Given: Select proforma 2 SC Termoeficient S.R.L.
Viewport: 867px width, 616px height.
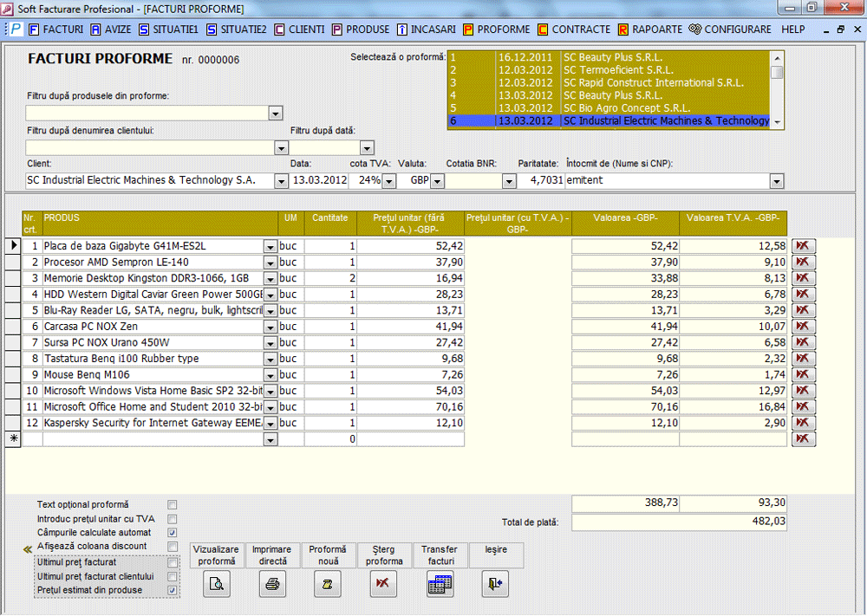Looking at the screenshot, I should click(x=609, y=70).
